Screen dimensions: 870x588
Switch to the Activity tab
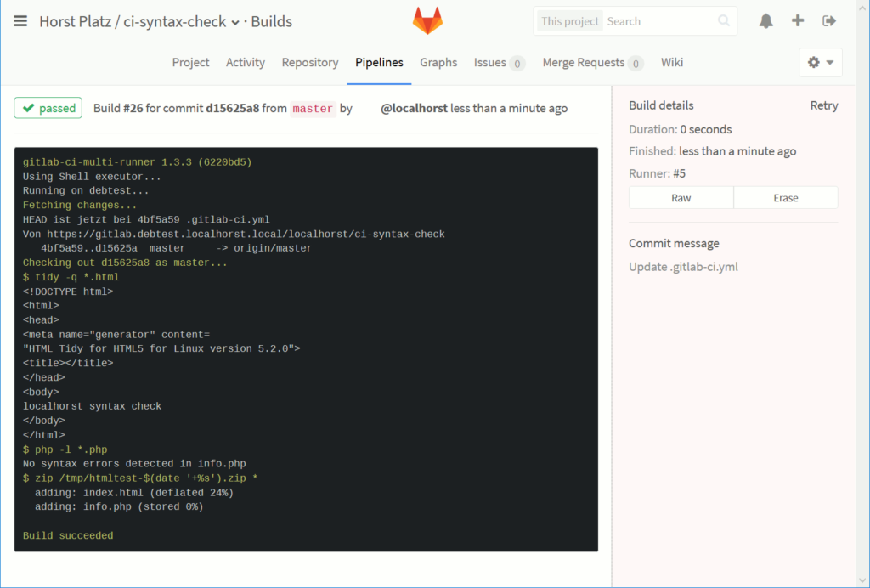coord(246,63)
